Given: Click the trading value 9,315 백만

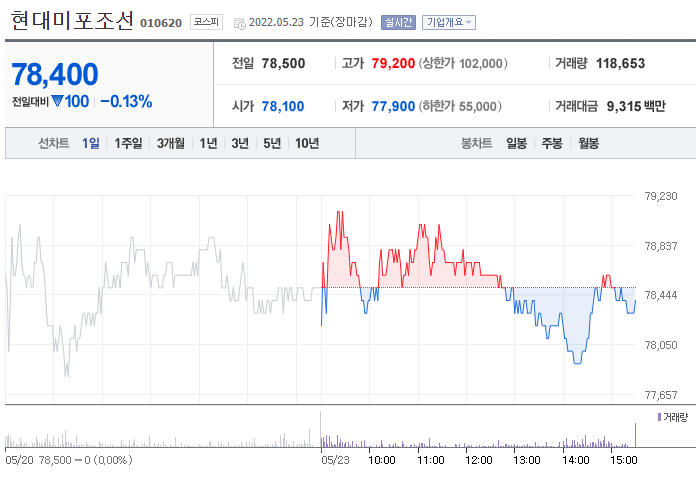Looking at the screenshot, I should click(x=636, y=107).
